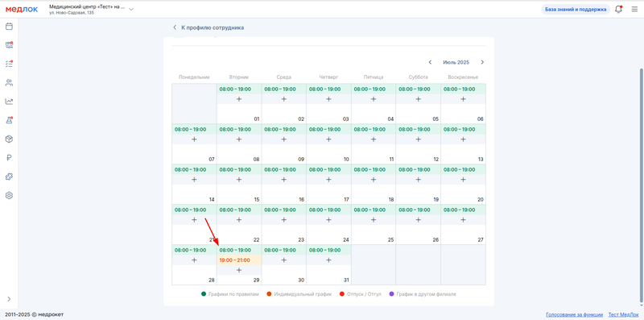Open the ticket icon with red dot in sidebar

[9, 45]
